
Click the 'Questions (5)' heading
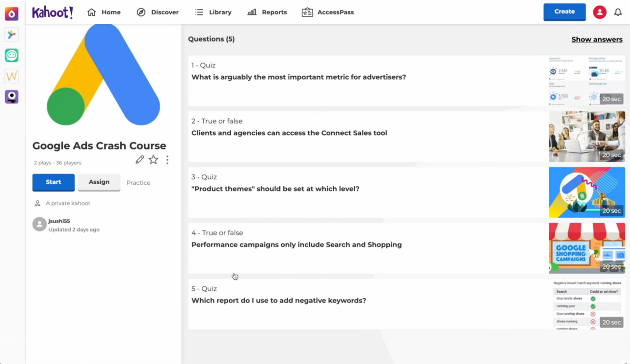[x=211, y=39]
